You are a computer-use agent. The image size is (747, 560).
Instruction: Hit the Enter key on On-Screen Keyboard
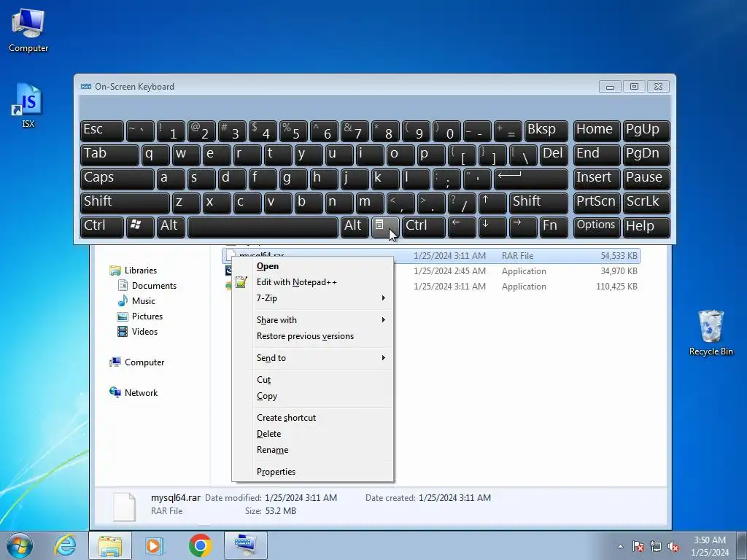pos(531,179)
